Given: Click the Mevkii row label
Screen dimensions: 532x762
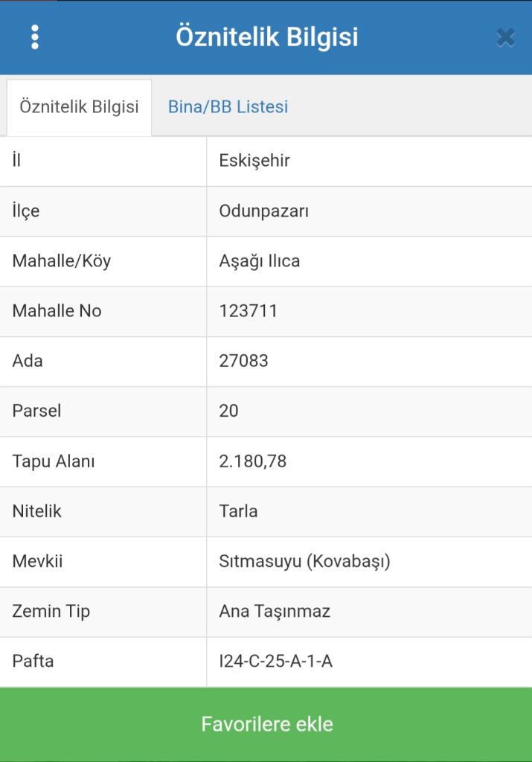Looking at the screenshot, I should pyautogui.click(x=37, y=561).
